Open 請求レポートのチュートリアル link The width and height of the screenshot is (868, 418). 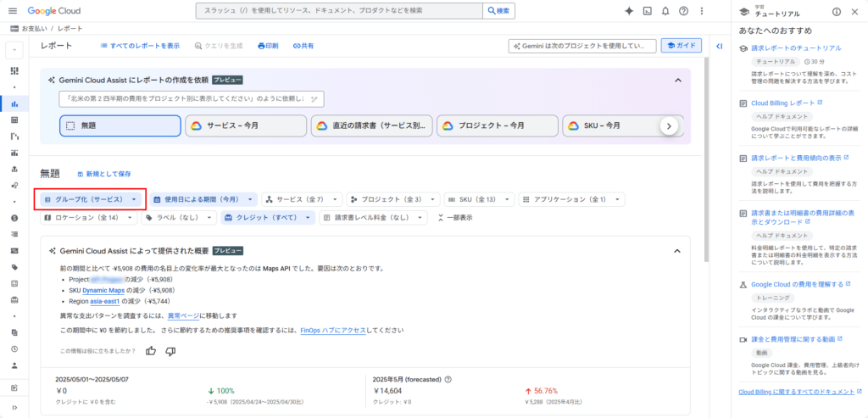click(796, 48)
